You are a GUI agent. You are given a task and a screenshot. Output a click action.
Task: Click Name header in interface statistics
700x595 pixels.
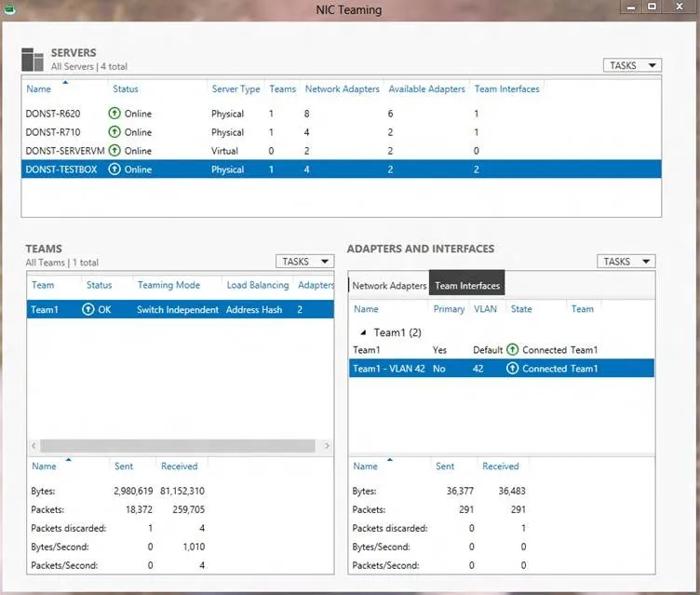[365, 467]
